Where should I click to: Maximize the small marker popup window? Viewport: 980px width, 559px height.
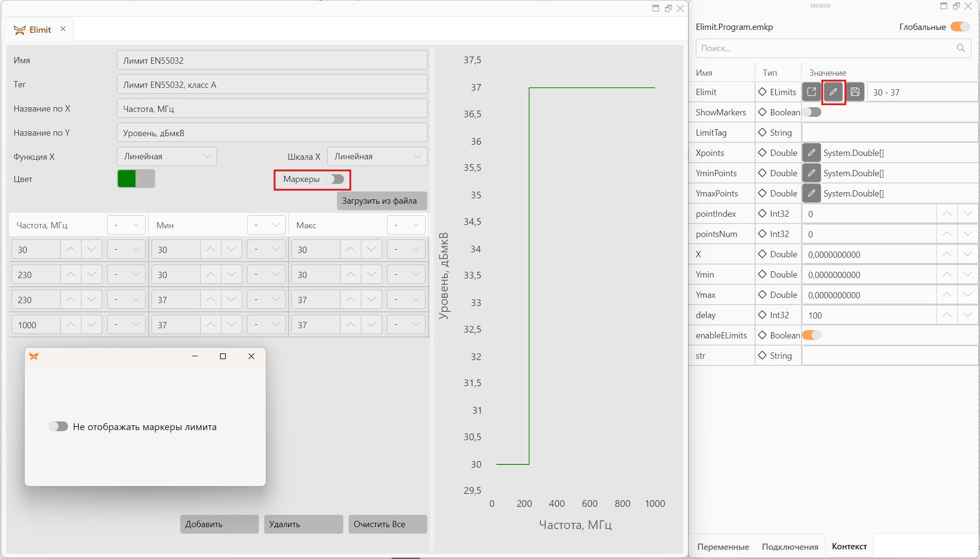point(223,356)
